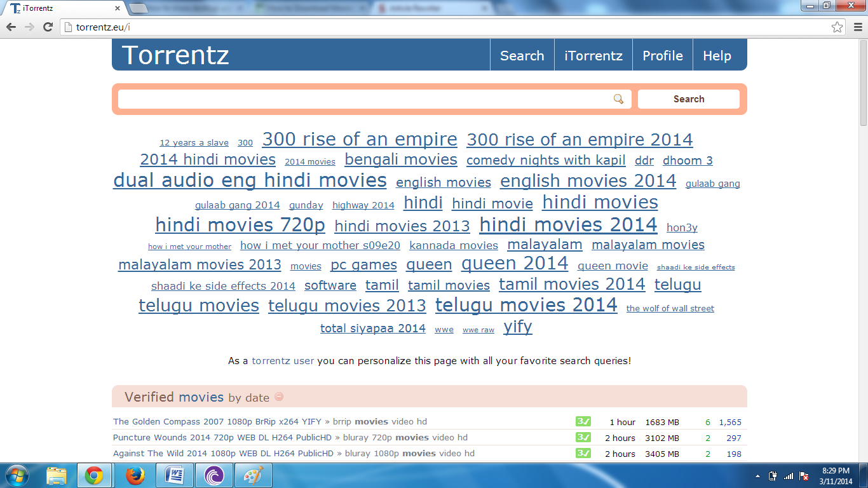Open 'telugu movies 2014' tag
The width and height of the screenshot is (868, 488).
click(x=526, y=305)
